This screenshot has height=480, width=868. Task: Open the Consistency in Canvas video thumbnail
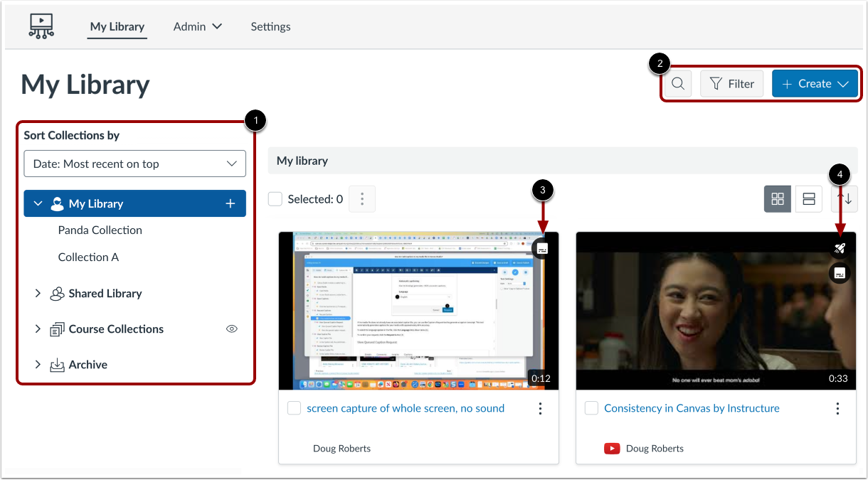[x=716, y=311]
